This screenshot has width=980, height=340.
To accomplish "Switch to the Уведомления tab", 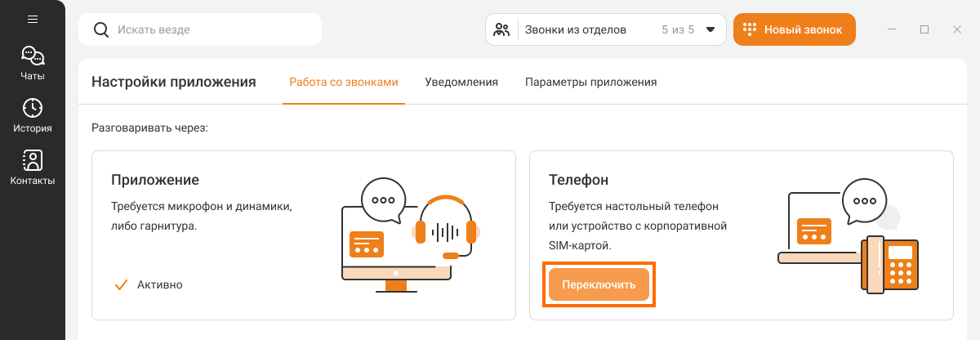I will (461, 82).
